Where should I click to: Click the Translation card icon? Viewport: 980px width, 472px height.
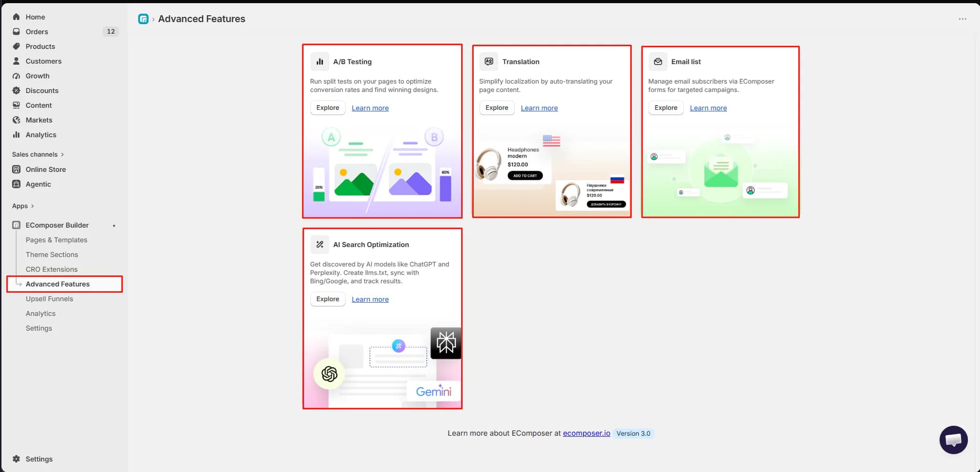pyautogui.click(x=488, y=61)
